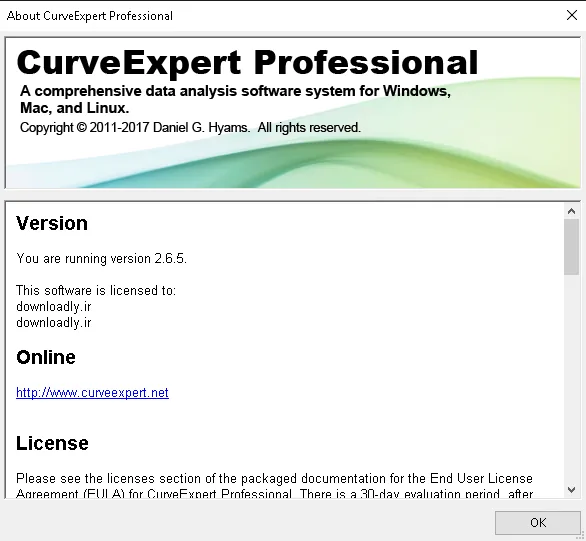Viewport: 586px width, 541px height.
Task: Click the 'Please see the licenses section' paragraph
Action: (x=274, y=486)
